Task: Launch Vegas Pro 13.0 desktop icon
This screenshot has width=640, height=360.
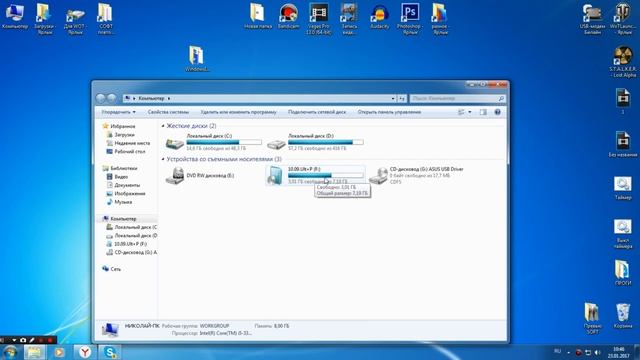Action: coord(319,18)
